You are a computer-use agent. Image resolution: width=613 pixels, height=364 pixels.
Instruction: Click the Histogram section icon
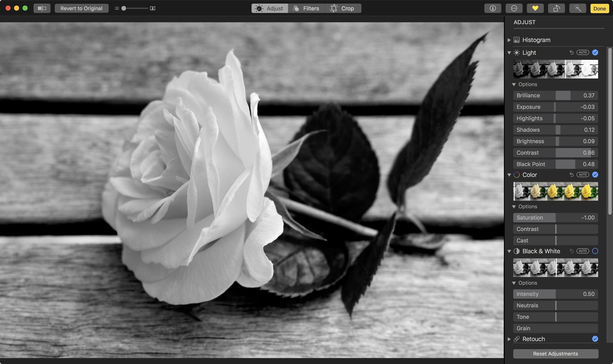tap(516, 40)
